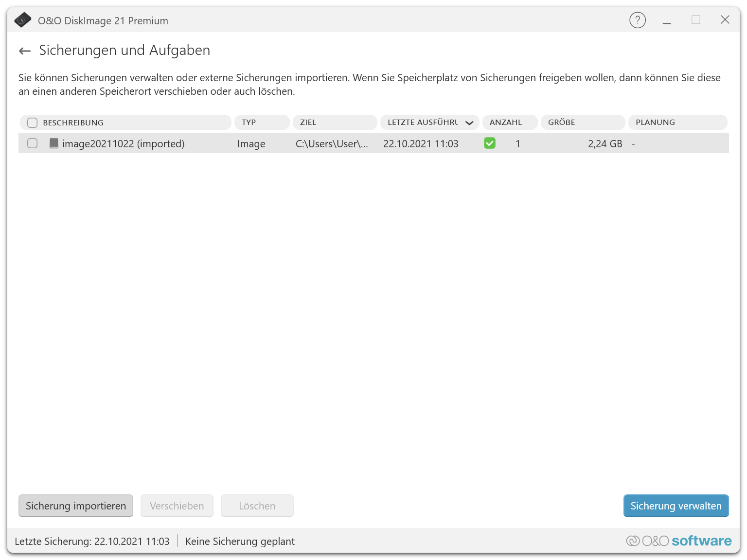
Task: Click the size value 2,24 GB
Action: [605, 143]
